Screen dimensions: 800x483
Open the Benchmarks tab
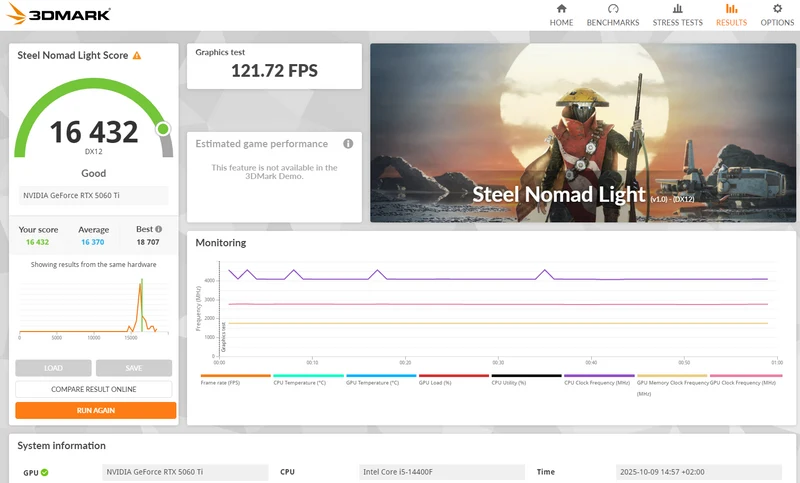coord(613,15)
